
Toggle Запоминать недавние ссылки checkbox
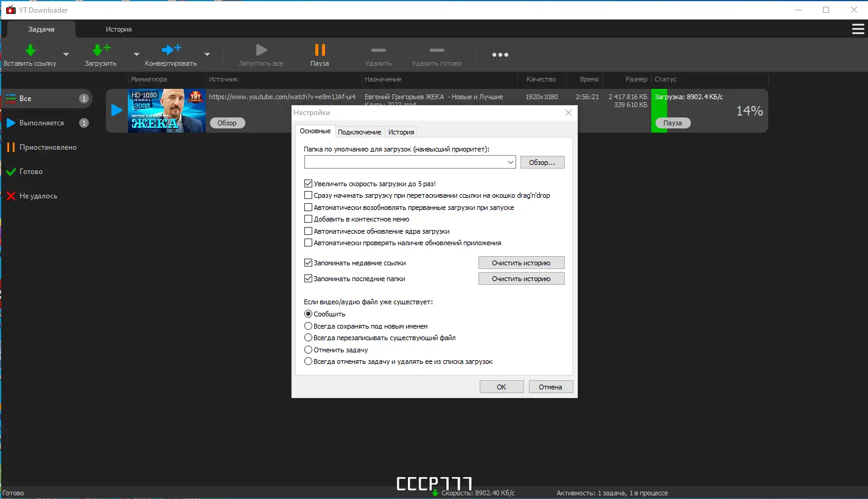click(308, 263)
